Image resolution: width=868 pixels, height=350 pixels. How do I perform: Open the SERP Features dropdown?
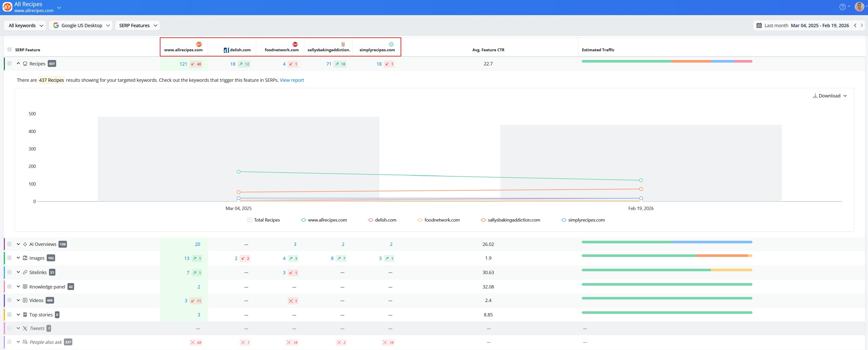(x=137, y=26)
